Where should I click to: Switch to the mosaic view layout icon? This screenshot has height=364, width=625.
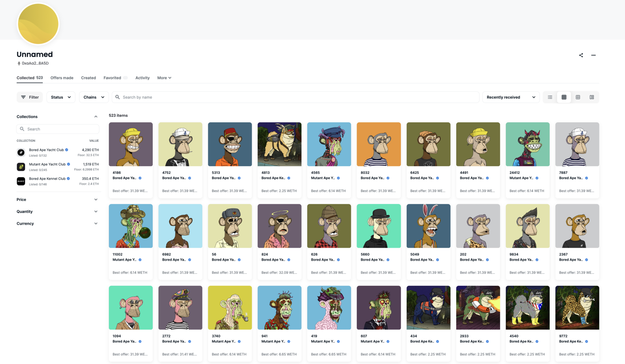(592, 97)
